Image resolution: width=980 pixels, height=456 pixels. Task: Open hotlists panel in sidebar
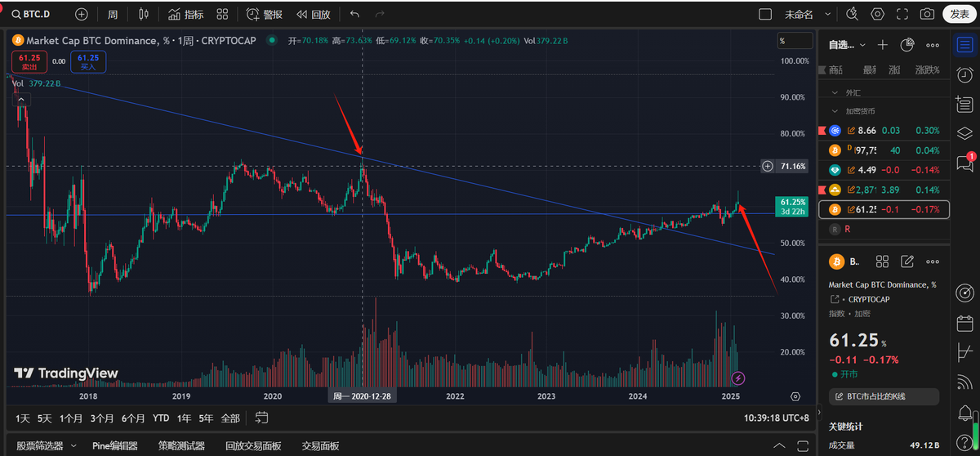964,104
